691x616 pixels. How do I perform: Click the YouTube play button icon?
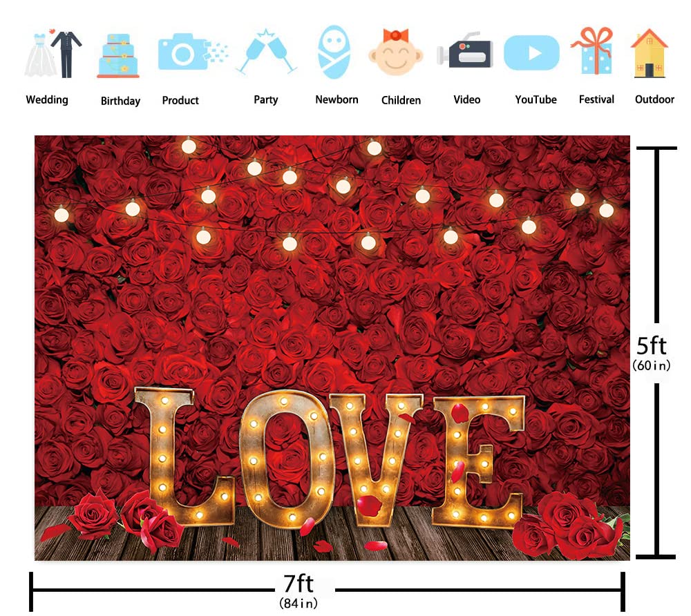click(x=531, y=53)
